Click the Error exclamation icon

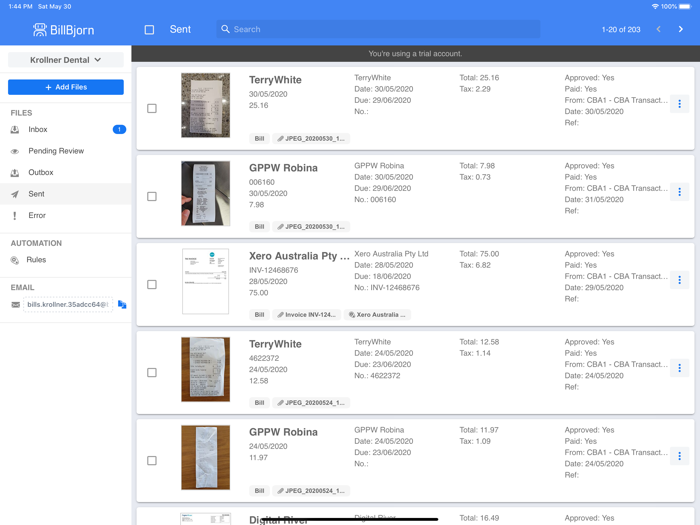[x=15, y=215]
